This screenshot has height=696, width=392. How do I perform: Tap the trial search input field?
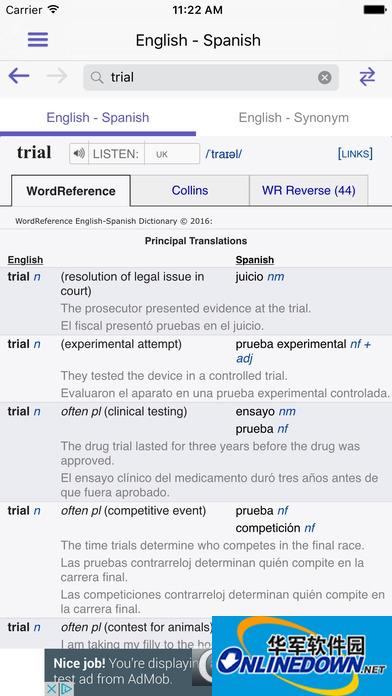click(x=211, y=78)
